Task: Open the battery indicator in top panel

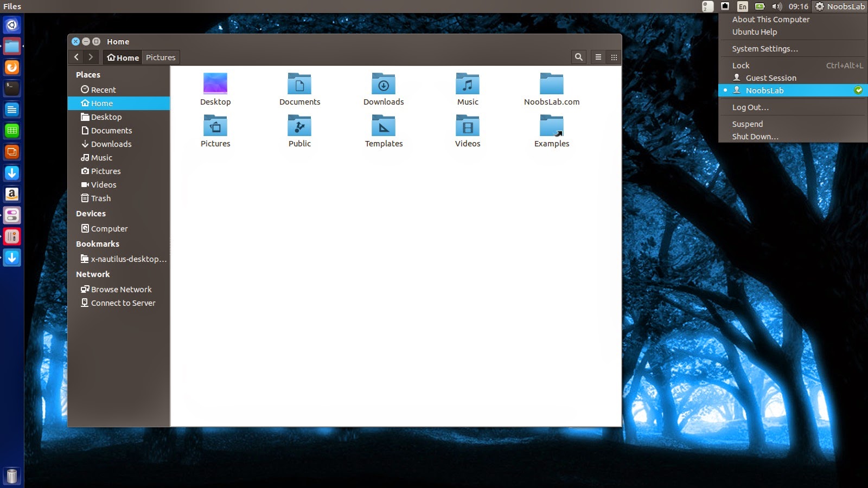Action: pyautogui.click(x=760, y=7)
